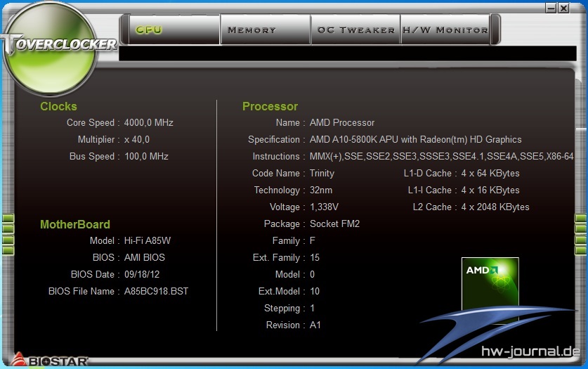The width and height of the screenshot is (588, 369).
Task: Click the Biostar logo at the bottom
Action: tap(48, 360)
